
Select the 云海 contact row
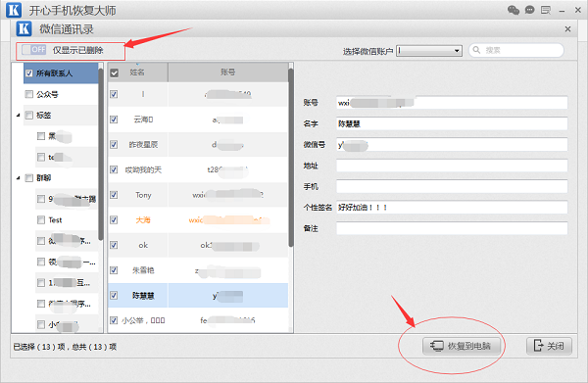pos(198,120)
